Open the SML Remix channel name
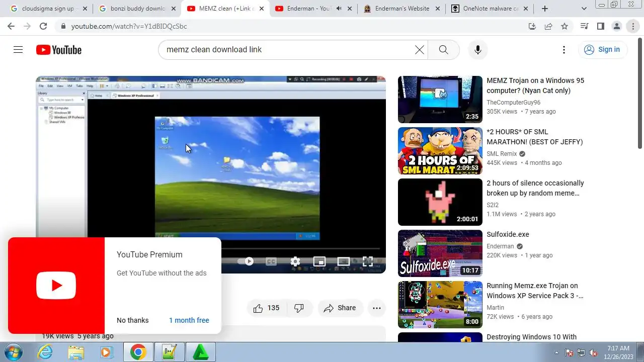This screenshot has width=644, height=362. (502, 154)
